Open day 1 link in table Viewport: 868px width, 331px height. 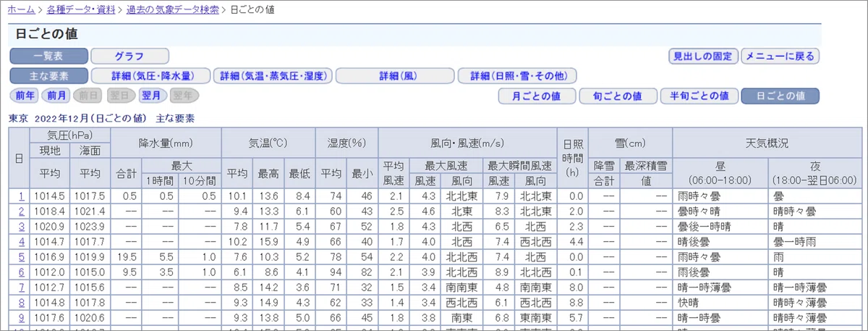click(x=22, y=196)
